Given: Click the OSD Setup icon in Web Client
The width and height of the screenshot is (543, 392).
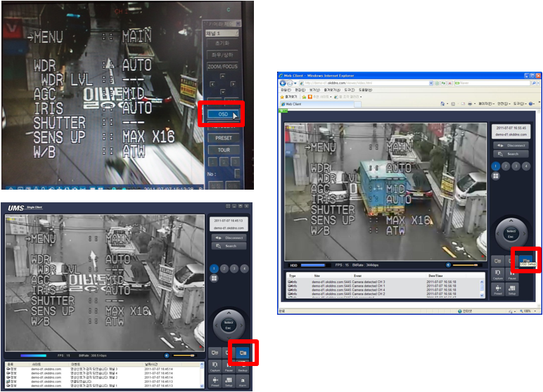Looking at the screenshot, I should (x=526, y=261).
